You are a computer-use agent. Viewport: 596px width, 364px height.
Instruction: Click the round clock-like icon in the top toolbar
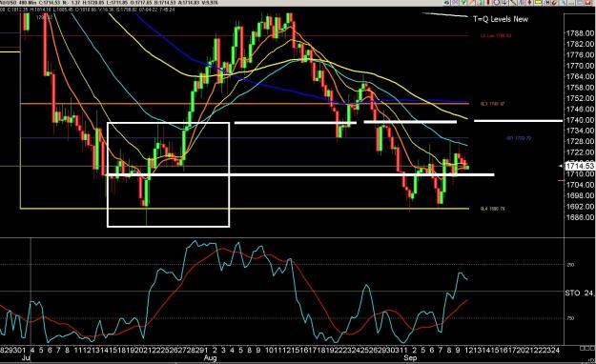pyautogui.click(x=497, y=2)
